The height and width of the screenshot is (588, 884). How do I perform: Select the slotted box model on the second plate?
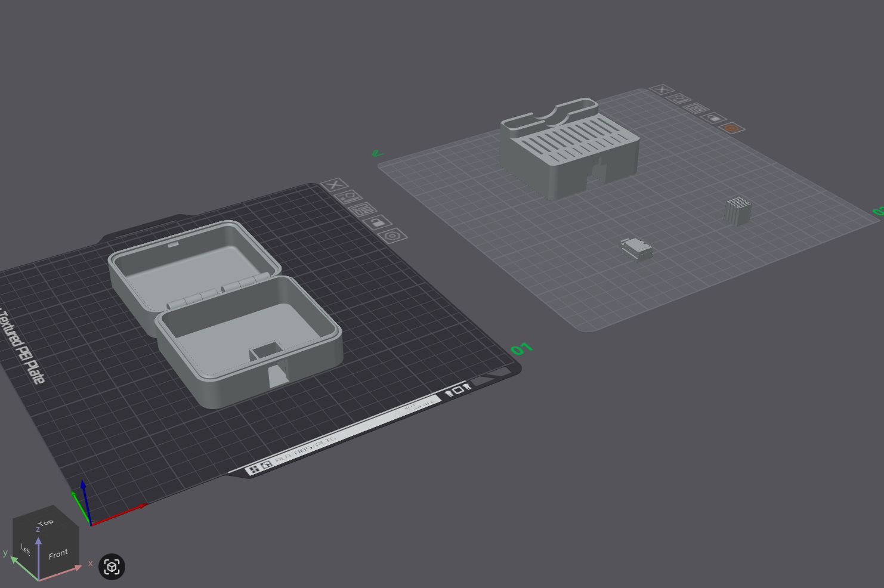click(570, 150)
